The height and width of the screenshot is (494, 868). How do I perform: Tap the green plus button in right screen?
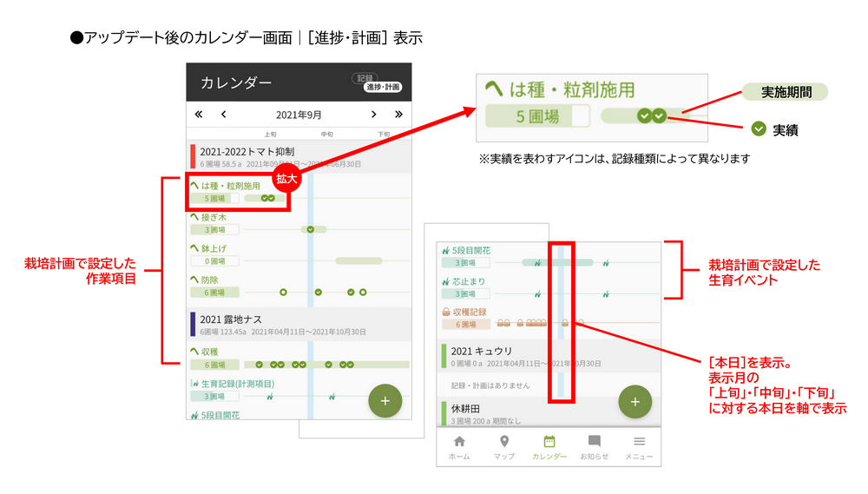635,402
